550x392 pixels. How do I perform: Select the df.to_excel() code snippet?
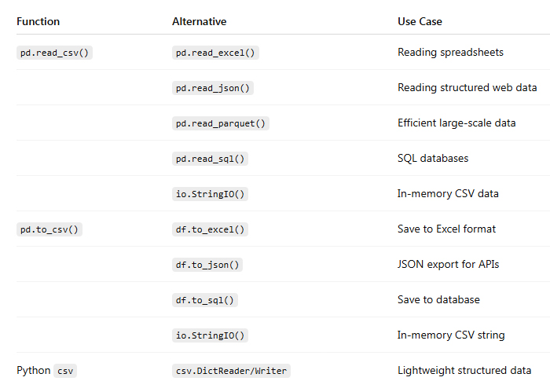pyautogui.click(x=210, y=229)
